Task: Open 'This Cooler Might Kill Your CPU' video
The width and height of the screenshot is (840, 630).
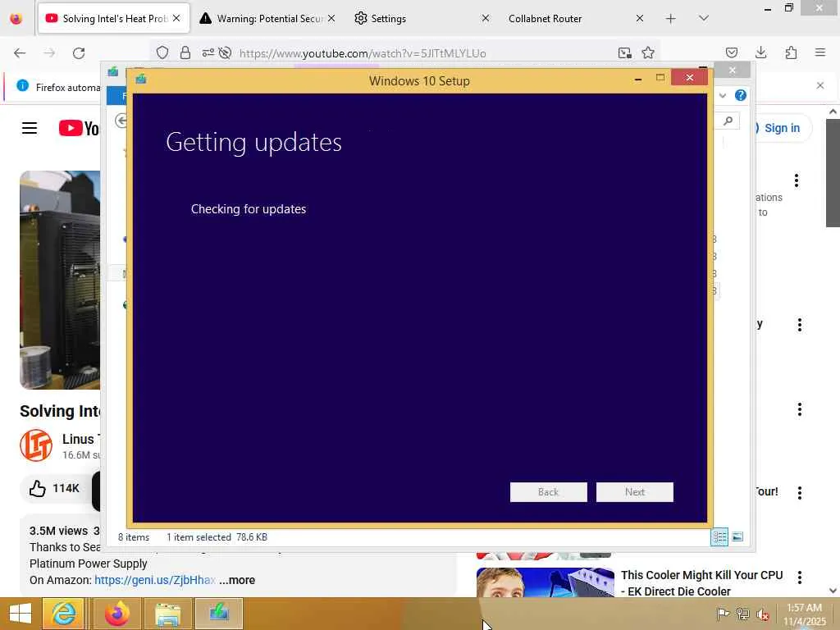Action: coord(702,583)
